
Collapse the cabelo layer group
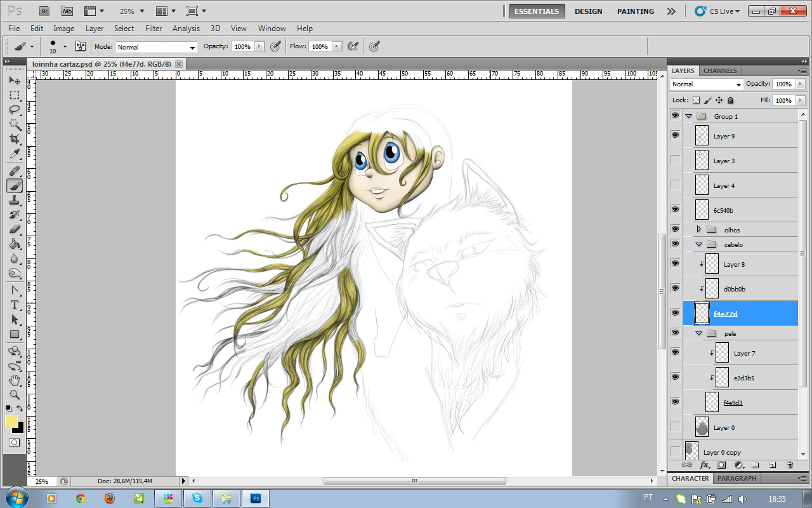(698, 244)
